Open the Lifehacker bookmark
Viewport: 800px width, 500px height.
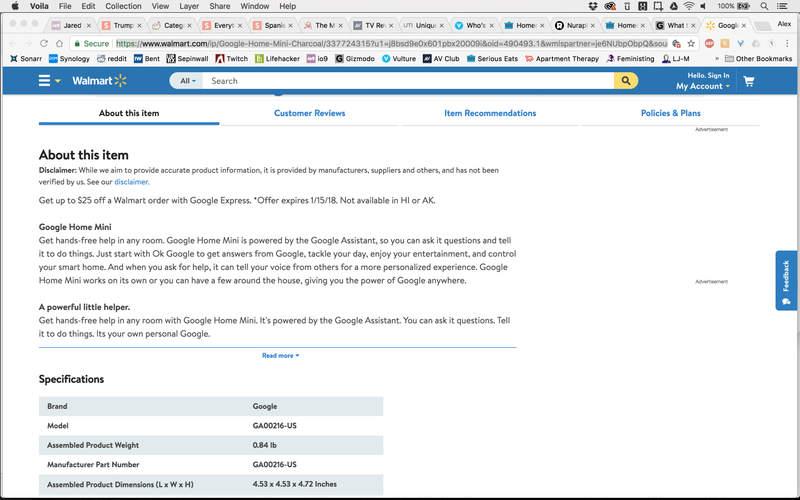point(277,59)
